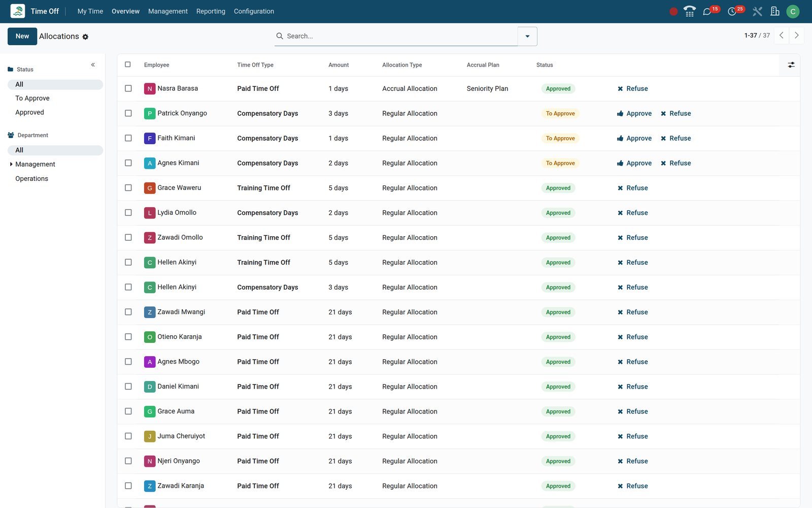Image resolution: width=812 pixels, height=508 pixels.
Task: Refuse Lydia Omollo's allocation
Action: tap(632, 213)
